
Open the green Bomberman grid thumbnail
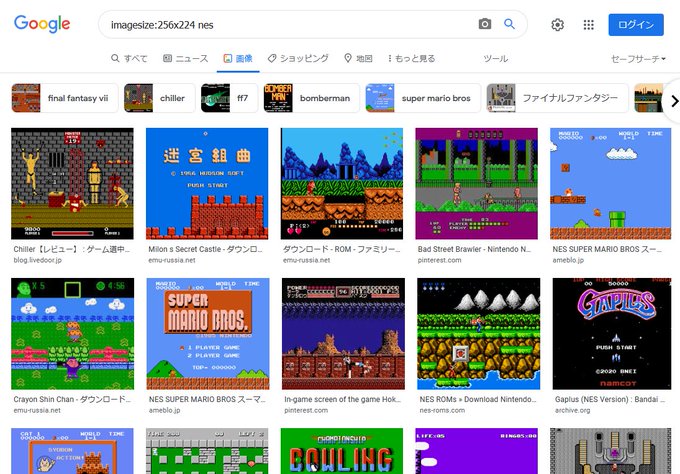207,451
